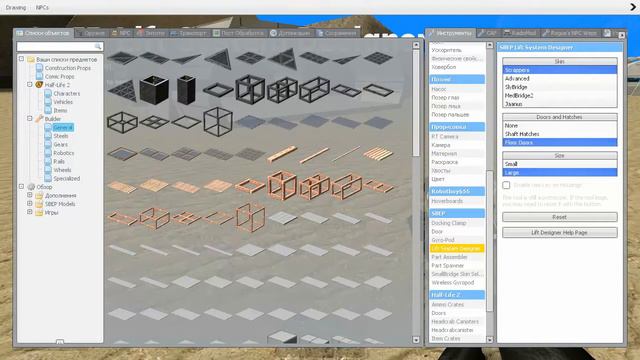Select Characters under Half-Life 2
This screenshot has height=360, width=640.
pyautogui.click(x=67, y=93)
